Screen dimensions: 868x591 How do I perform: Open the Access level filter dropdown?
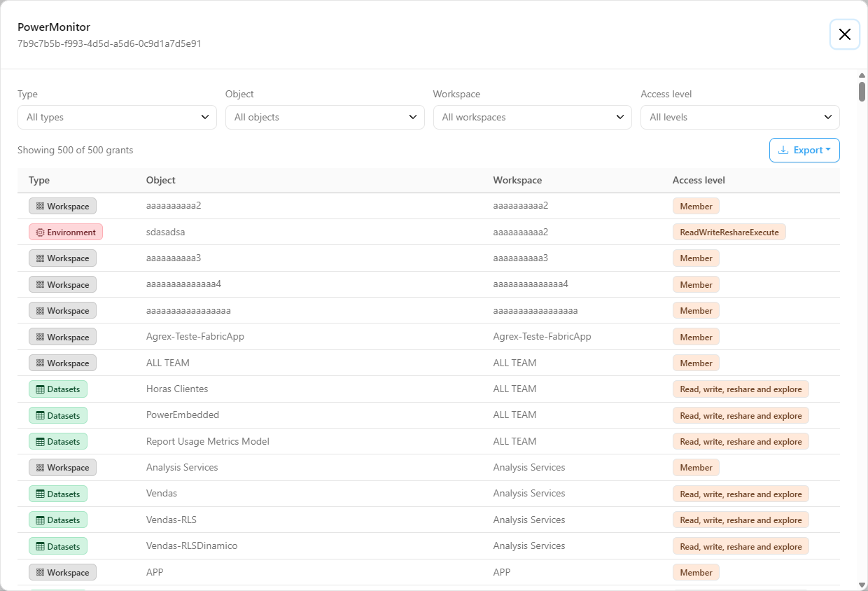click(x=740, y=117)
